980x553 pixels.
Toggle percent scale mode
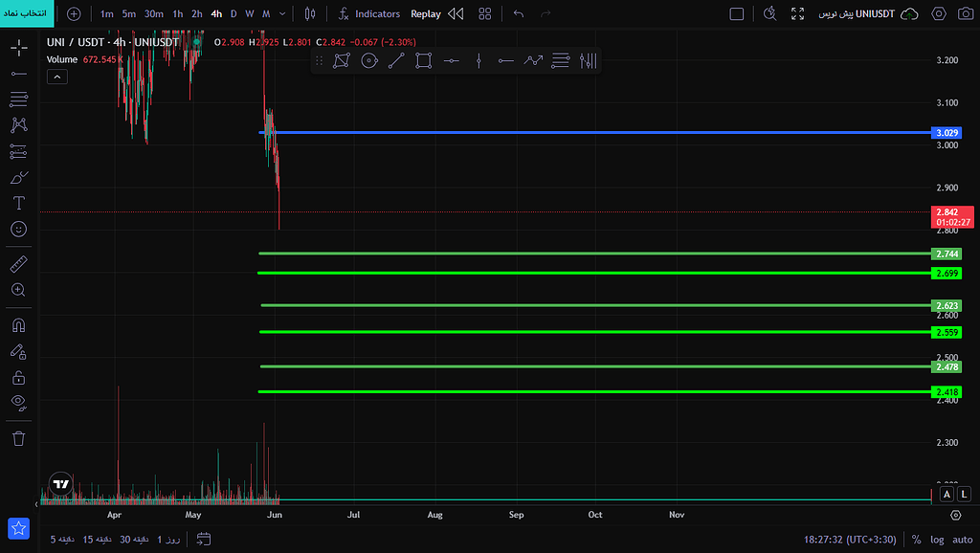(916, 540)
